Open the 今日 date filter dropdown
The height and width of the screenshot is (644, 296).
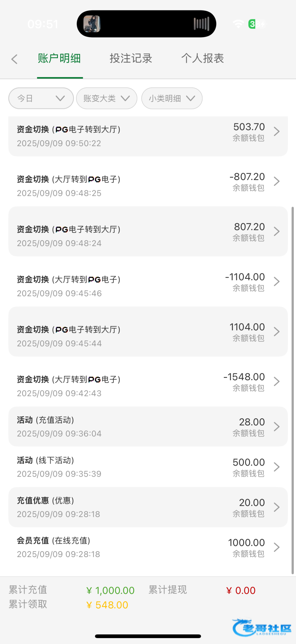(x=41, y=98)
